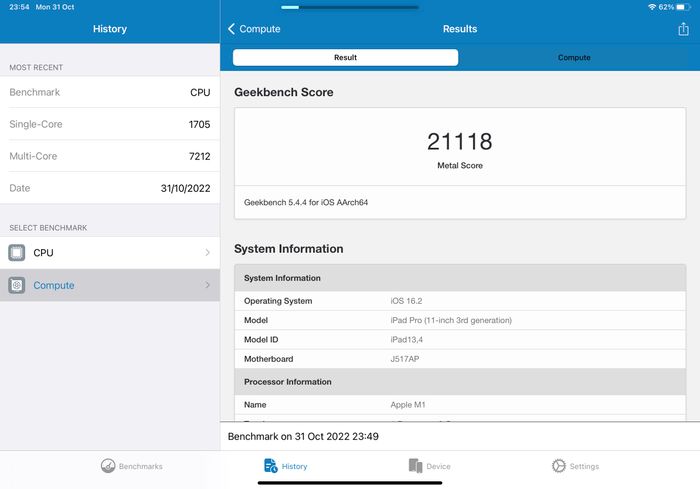Switch to the Compute segment tab
Viewport: 700px width, 489px height.
(x=574, y=58)
